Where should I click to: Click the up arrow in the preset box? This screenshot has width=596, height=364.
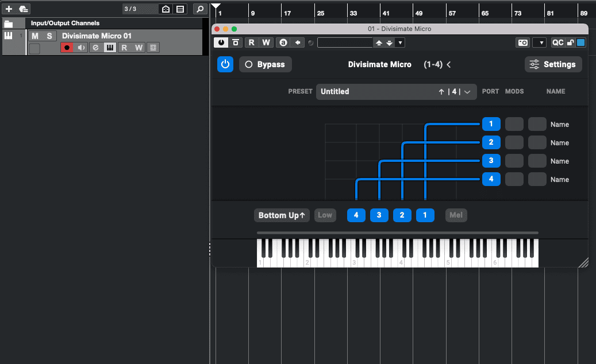(441, 92)
